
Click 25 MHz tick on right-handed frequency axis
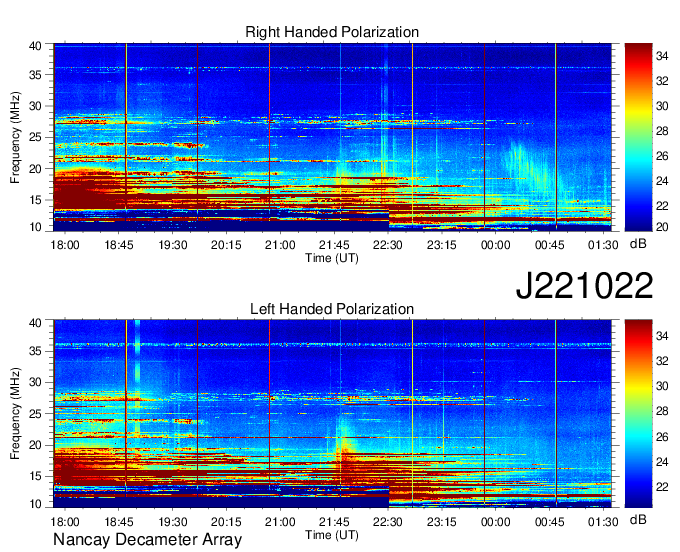35,138
